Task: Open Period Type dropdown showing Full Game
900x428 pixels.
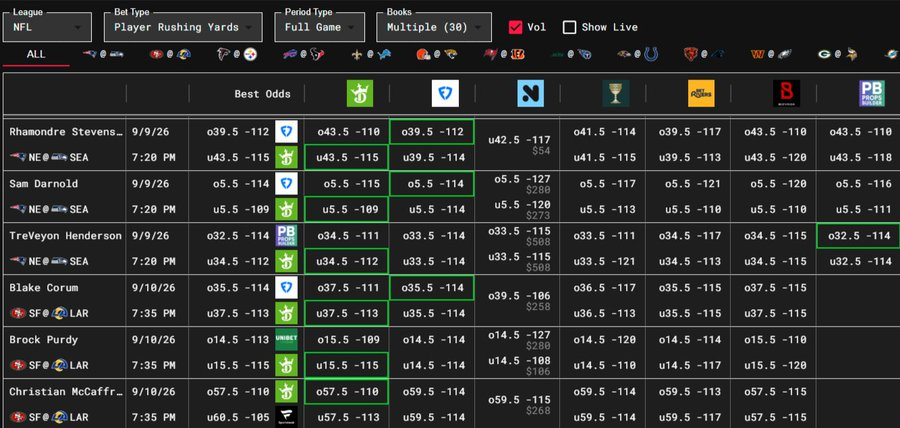Action: 319,27
